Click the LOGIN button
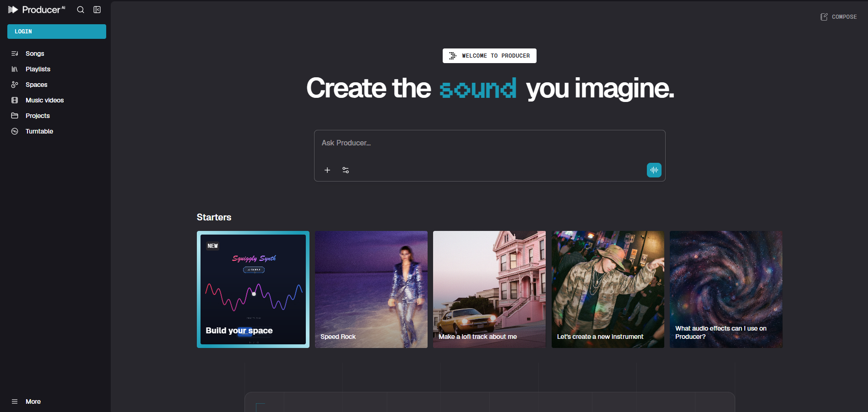Image resolution: width=868 pixels, height=412 pixels. 56,31
